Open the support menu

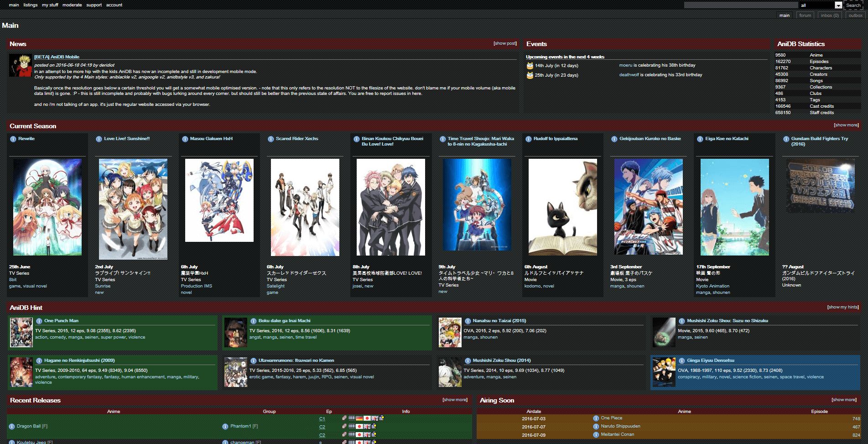coord(94,5)
